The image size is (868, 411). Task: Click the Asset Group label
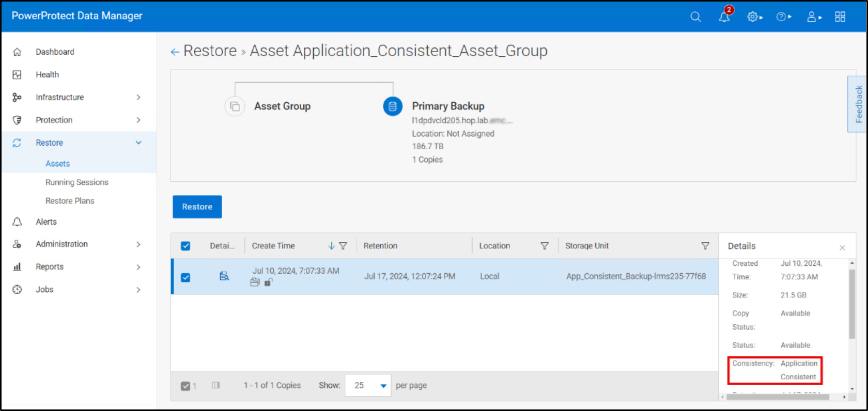point(282,106)
